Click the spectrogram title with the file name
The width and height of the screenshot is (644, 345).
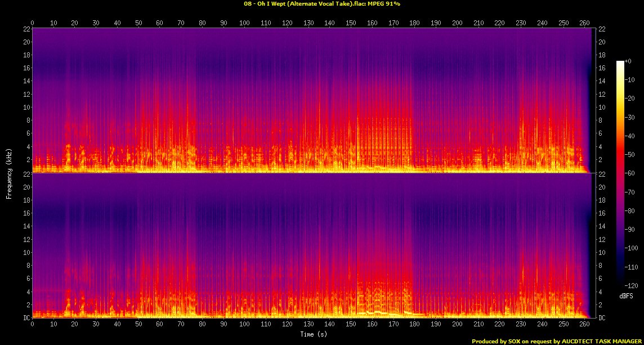pos(322,3)
